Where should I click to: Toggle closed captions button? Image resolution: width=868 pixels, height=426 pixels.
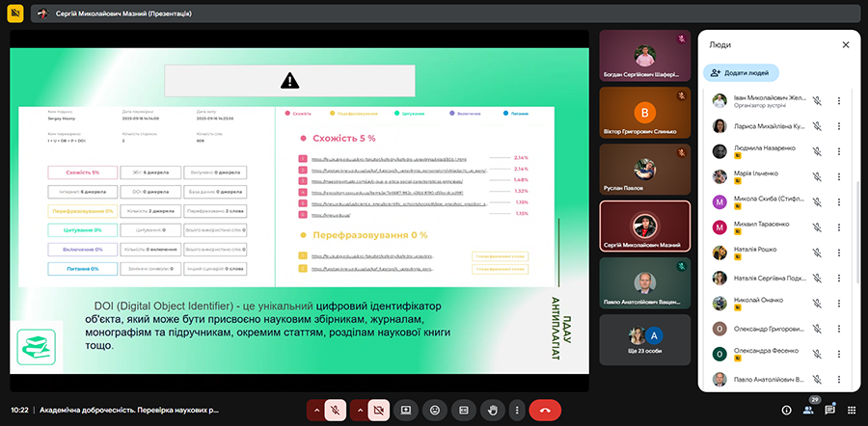click(x=463, y=410)
